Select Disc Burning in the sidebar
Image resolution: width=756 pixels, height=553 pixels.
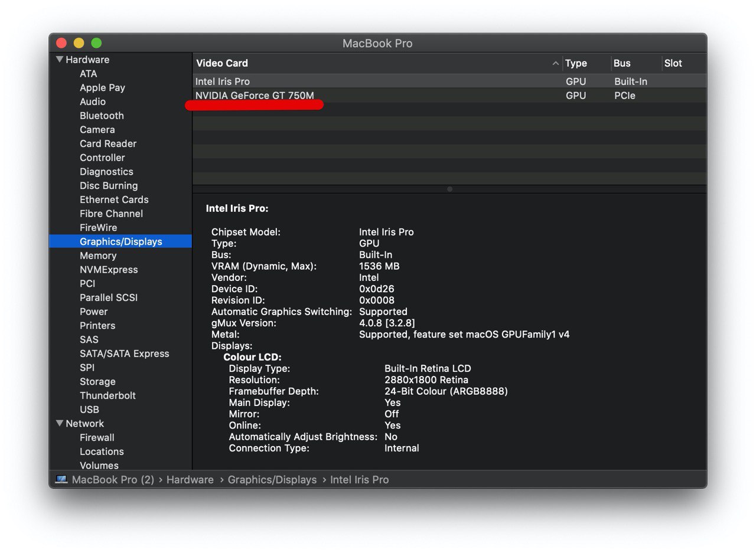pos(109,185)
